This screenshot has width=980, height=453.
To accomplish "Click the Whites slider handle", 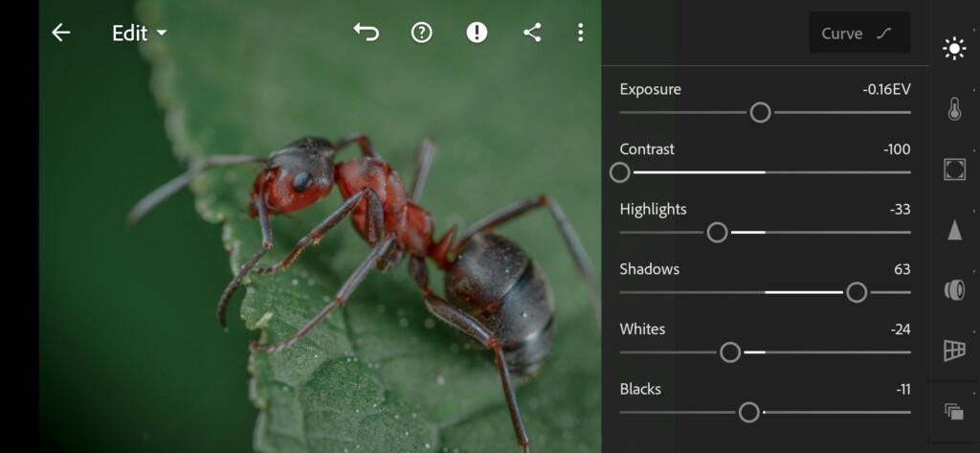I will point(730,352).
